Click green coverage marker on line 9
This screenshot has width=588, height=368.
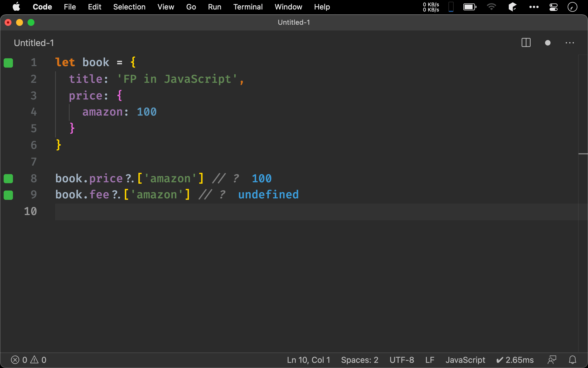pos(8,195)
